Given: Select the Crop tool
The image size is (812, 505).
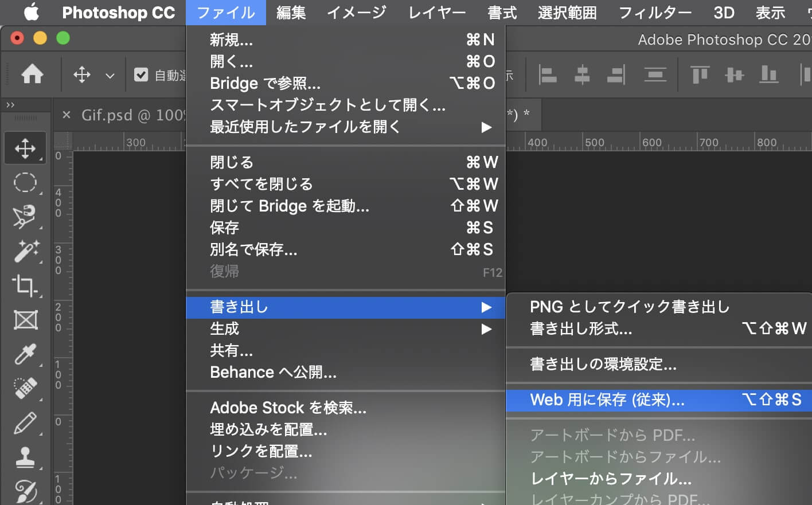Looking at the screenshot, I should pyautogui.click(x=25, y=285).
